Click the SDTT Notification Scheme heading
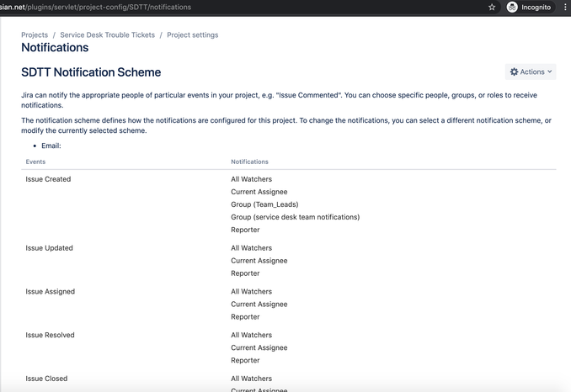Image resolution: width=571 pixels, height=392 pixels. pyautogui.click(x=91, y=72)
